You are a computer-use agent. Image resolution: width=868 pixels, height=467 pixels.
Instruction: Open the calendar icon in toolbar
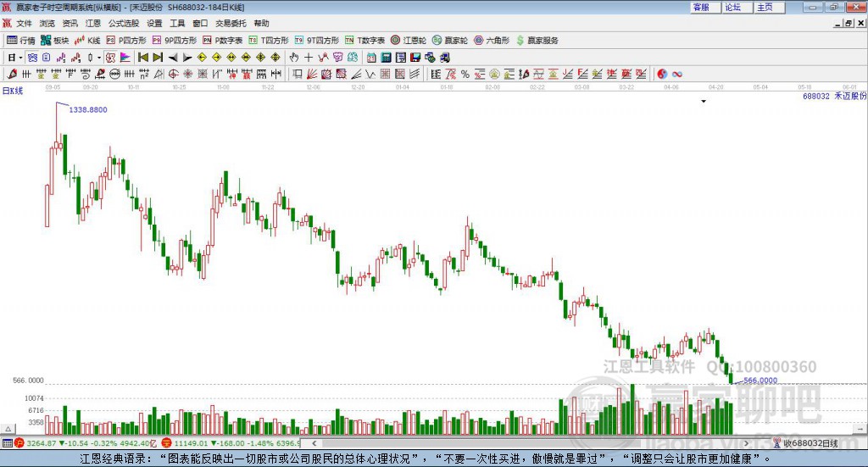[371, 58]
